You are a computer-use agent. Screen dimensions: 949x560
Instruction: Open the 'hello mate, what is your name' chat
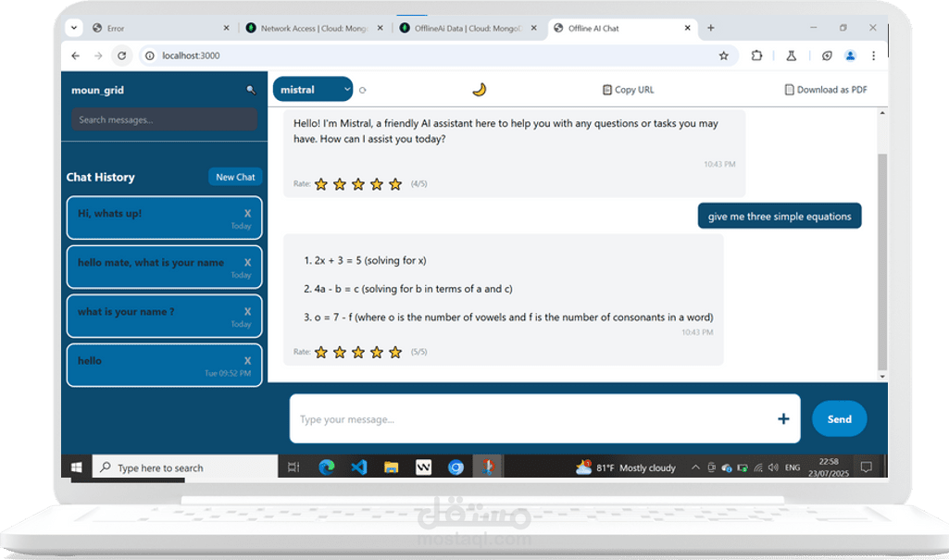[164, 267]
